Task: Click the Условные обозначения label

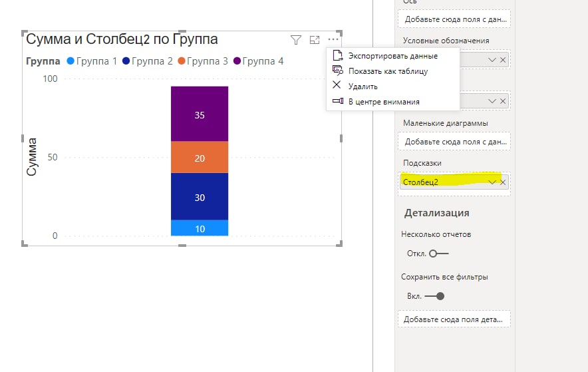Action: pyautogui.click(x=446, y=41)
